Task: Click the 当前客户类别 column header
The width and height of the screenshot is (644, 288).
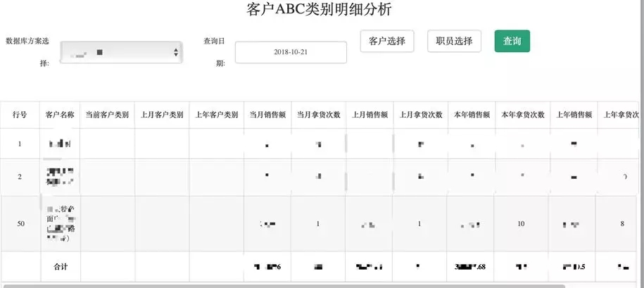Action: point(107,115)
